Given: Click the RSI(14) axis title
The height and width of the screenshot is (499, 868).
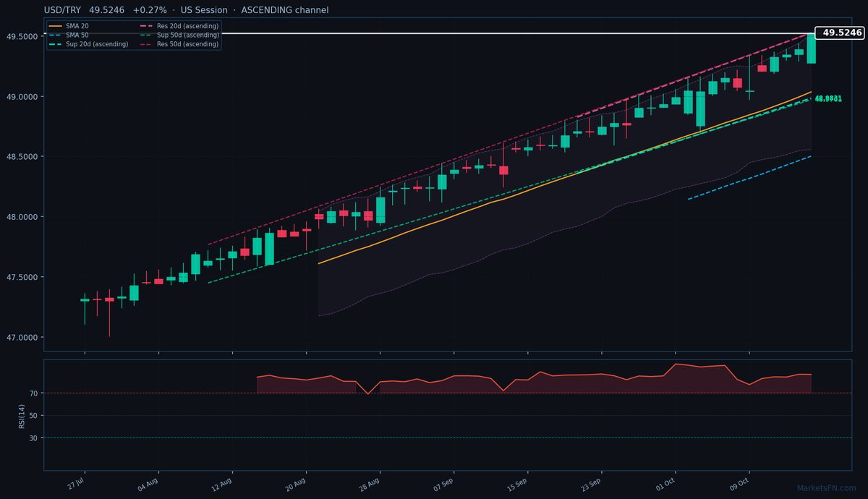Looking at the screenshot, I should (22, 415).
